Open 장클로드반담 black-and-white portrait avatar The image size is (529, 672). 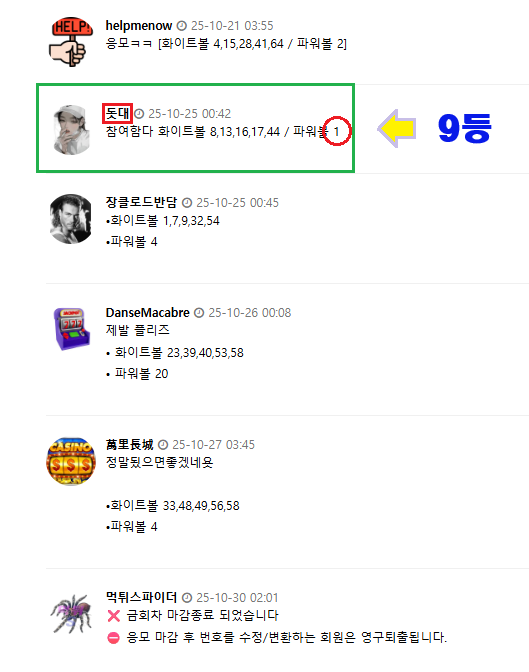pos(71,219)
